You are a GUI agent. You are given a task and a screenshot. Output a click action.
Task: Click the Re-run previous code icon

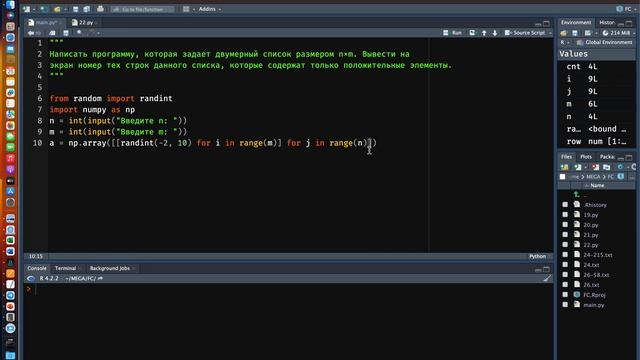click(x=472, y=33)
